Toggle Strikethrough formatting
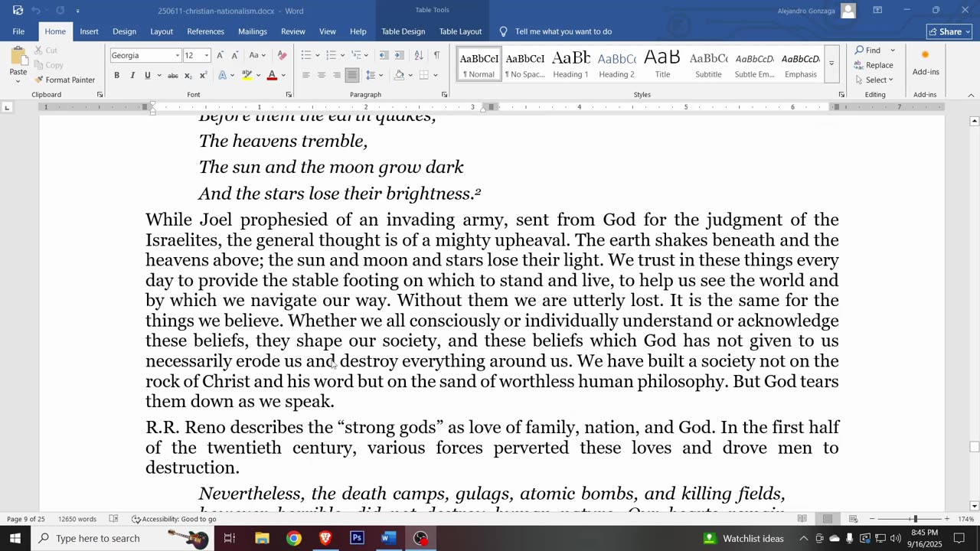 173,75
